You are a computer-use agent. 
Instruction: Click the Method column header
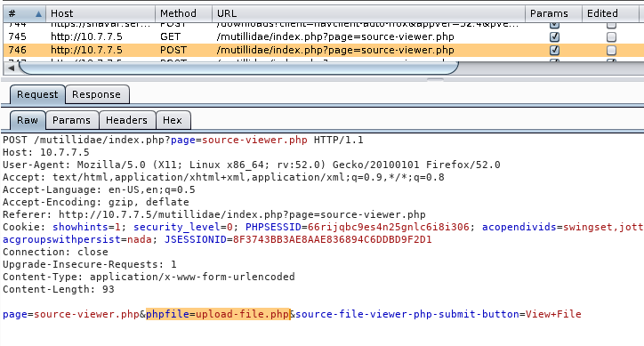click(183, 13)
